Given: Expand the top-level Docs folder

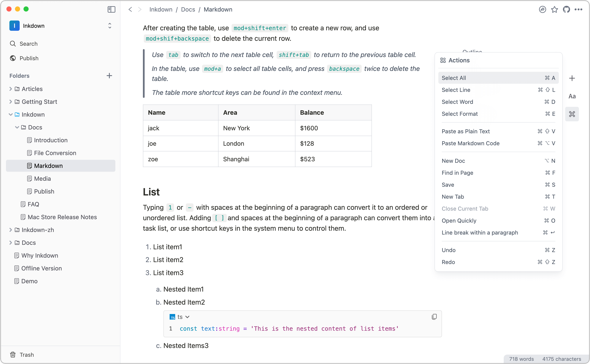Looking at the screenshot, I should pos(10,242).
